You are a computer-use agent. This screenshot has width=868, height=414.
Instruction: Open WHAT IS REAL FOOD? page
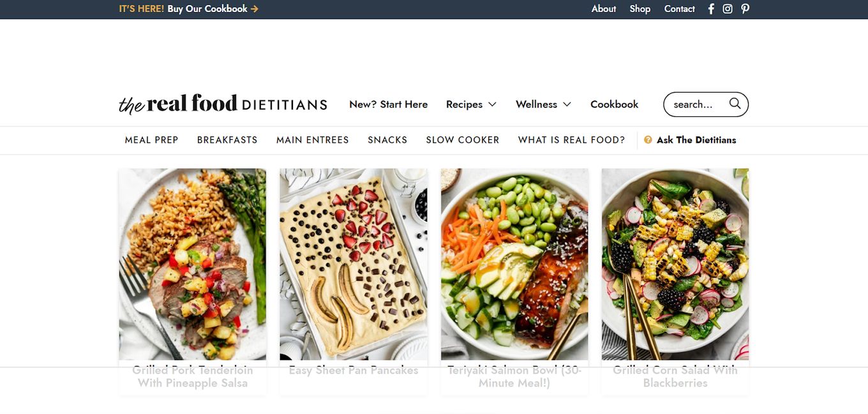[x=571, y=140]
